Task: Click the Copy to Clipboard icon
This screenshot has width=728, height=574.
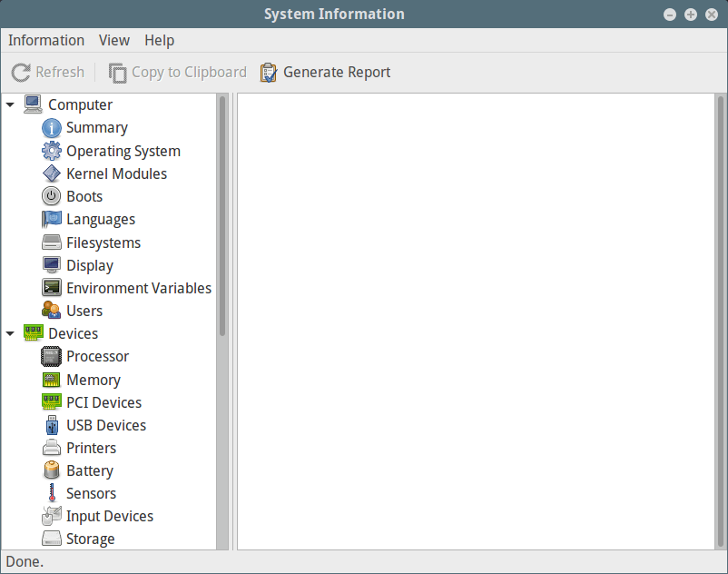Action: 117,73
